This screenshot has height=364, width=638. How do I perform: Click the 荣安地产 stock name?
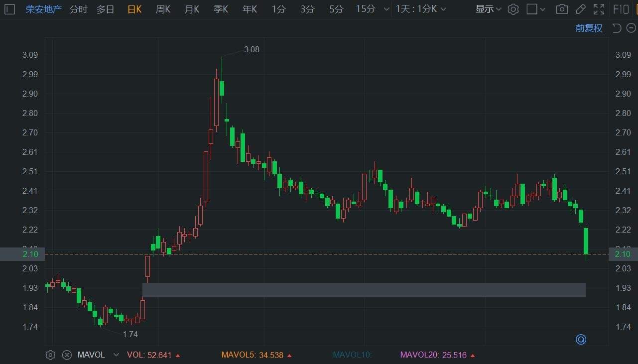tap(44, 9)
